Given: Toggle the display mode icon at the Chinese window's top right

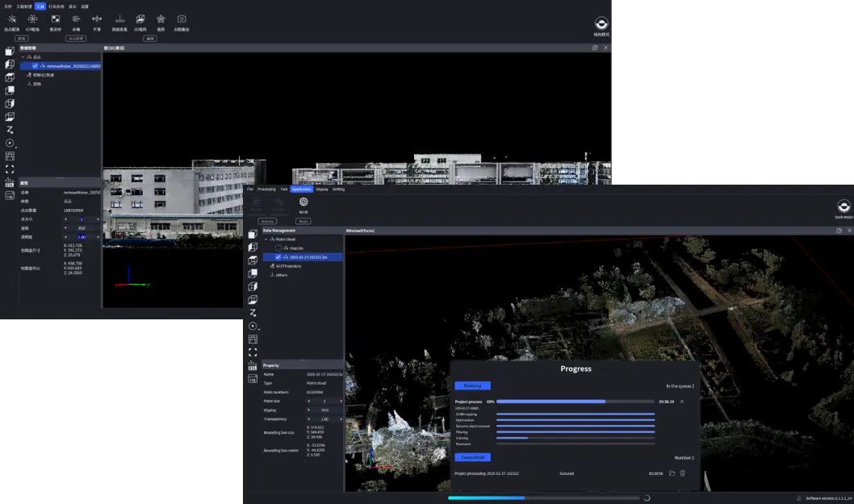Looking at the screenshot, I should pos(601,23).
